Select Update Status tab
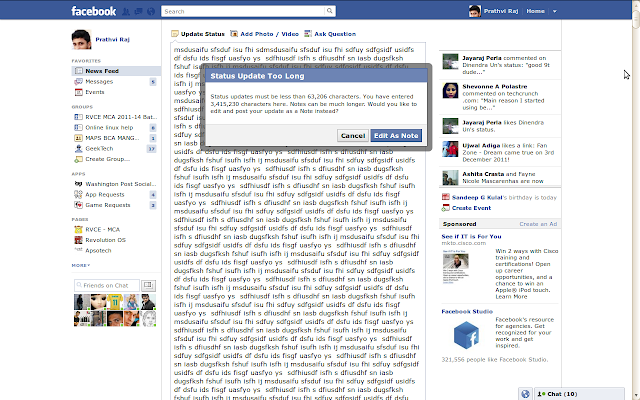This screenshot has height=400, width=640. tap(198, 34)
